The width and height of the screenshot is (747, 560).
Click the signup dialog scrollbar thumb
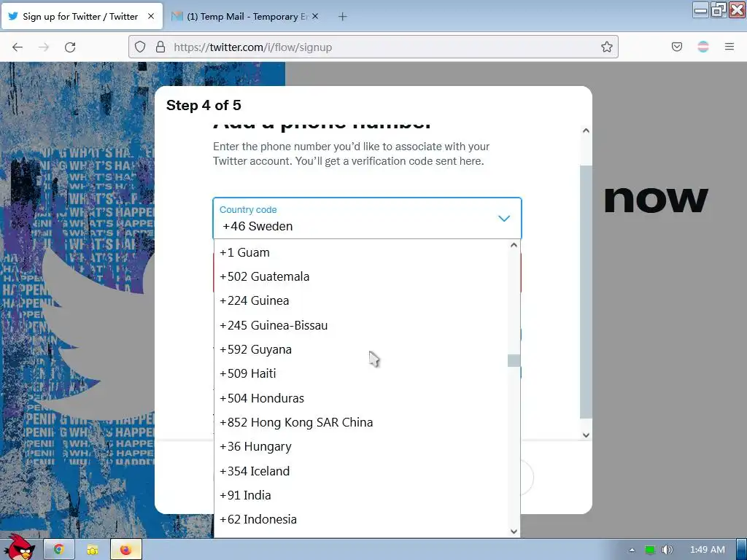coord(586,292)
